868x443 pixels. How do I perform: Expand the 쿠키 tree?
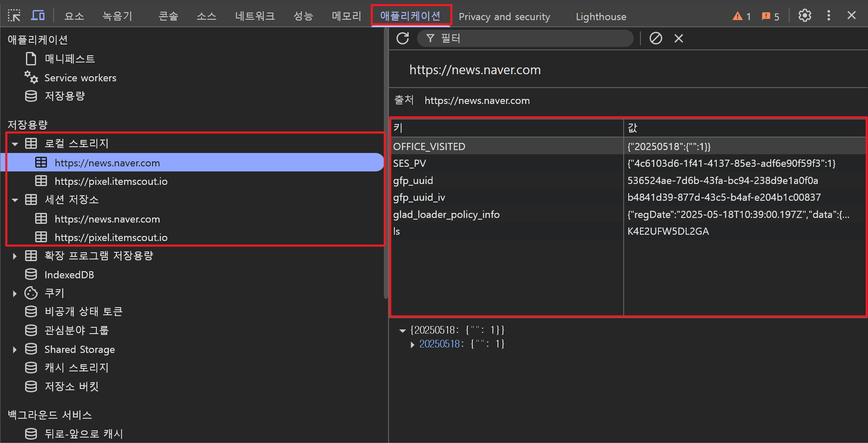point(15,293)
